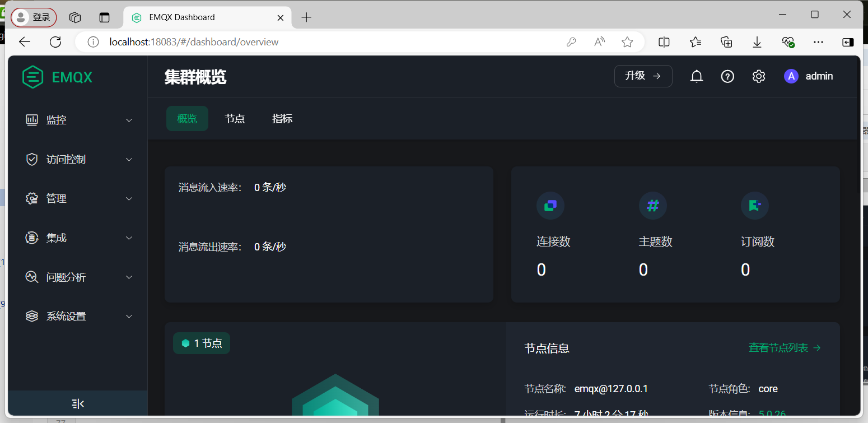The height and width of the screenshot is (423, 868).
Task: Expand the 访问控制 menu chevron
Action: tap(129, 160)
